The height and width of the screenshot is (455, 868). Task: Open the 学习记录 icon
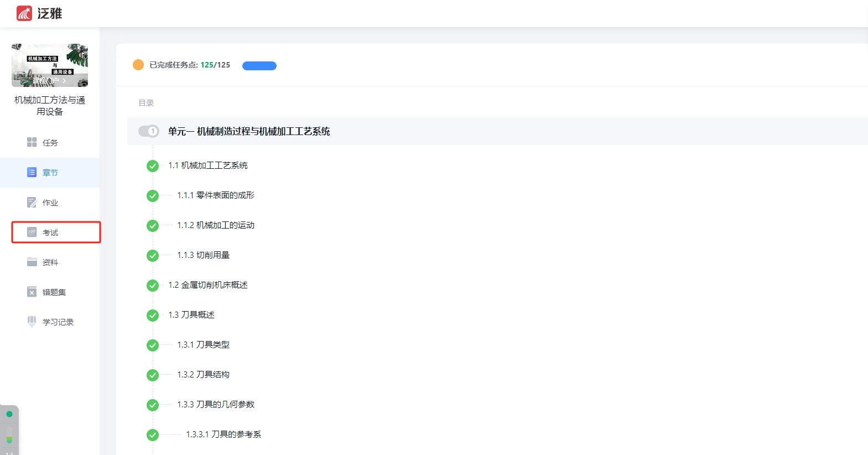click(32, 322)
